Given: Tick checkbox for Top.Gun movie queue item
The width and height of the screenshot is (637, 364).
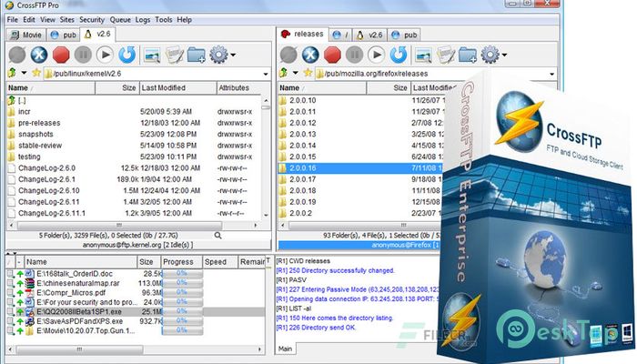Looking at the screenshot, I should tap(10, 331).
